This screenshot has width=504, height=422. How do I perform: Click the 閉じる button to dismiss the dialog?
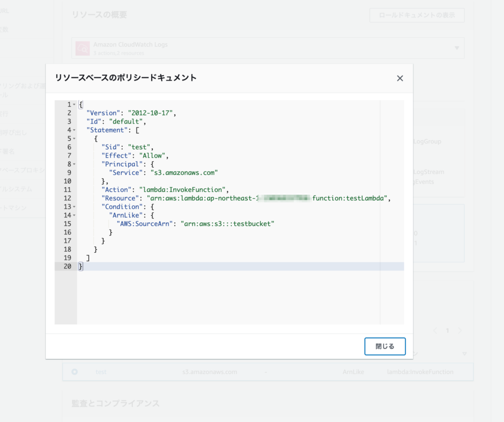pos(385,346)
